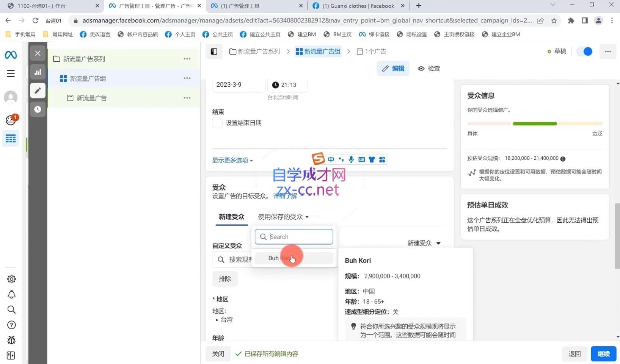Open the 使用保存的受众 dropdown
620x364 pixels.
pos(283,217)
